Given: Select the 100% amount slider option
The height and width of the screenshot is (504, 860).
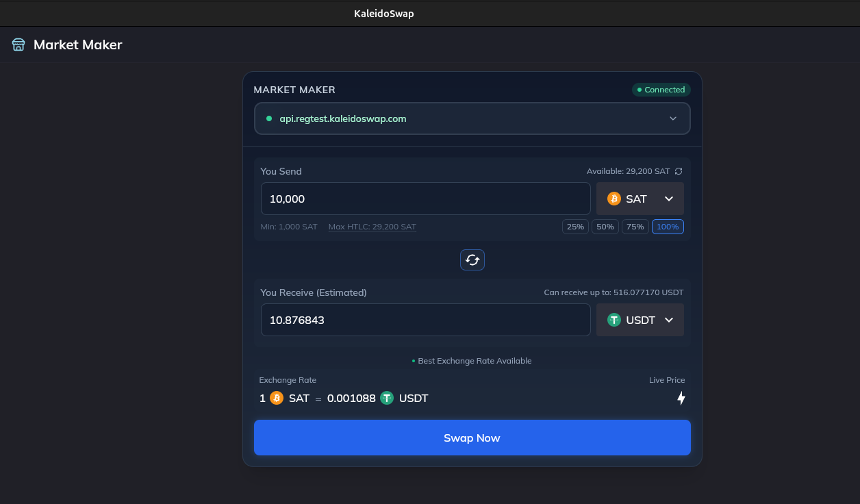Looking at the screenshot, I should (x=668, y=226).
